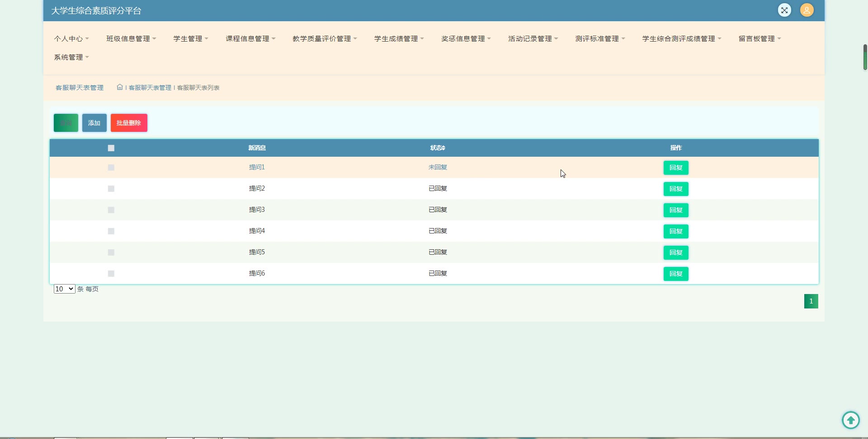
Task: Click the 提问5 message cell
Action: click(x=257, y=252)
